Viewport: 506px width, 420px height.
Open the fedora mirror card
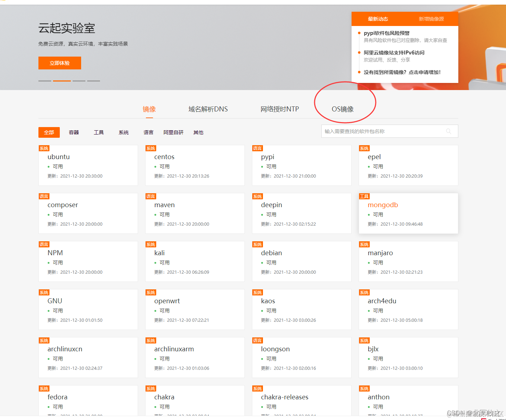pos(88,400)
